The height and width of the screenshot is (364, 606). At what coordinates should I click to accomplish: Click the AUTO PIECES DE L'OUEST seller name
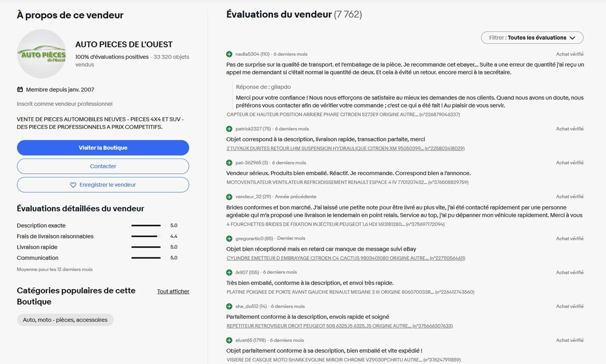124,45
